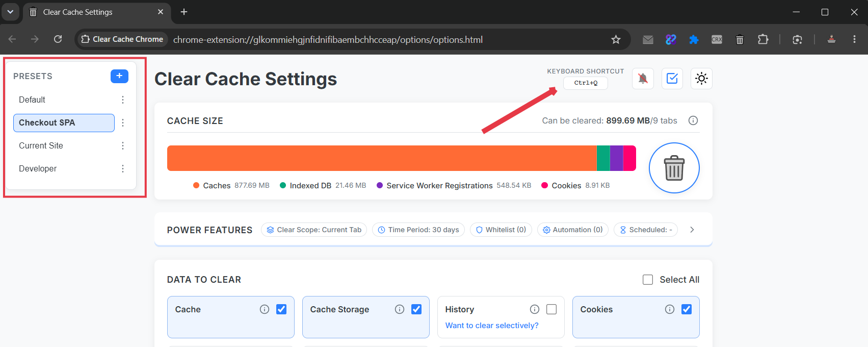Click the Clear Cache trash toolbar extension

[x=740, y=39]
